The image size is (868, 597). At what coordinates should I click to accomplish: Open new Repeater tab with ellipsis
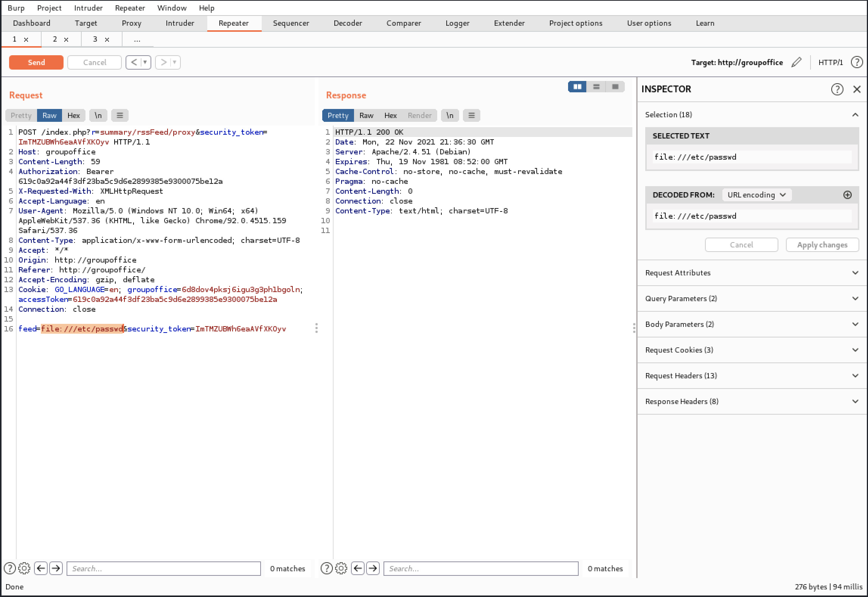(x=137, y=39)
